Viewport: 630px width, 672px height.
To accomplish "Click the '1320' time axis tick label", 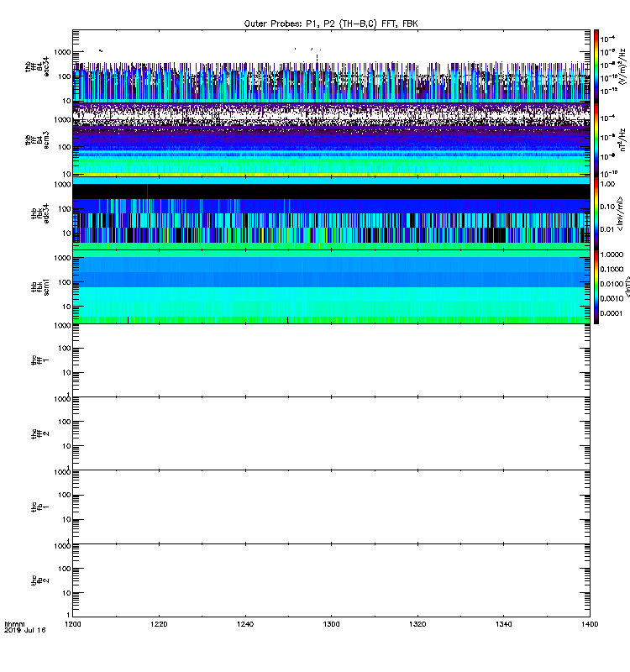I will click(x=417, y=624).
